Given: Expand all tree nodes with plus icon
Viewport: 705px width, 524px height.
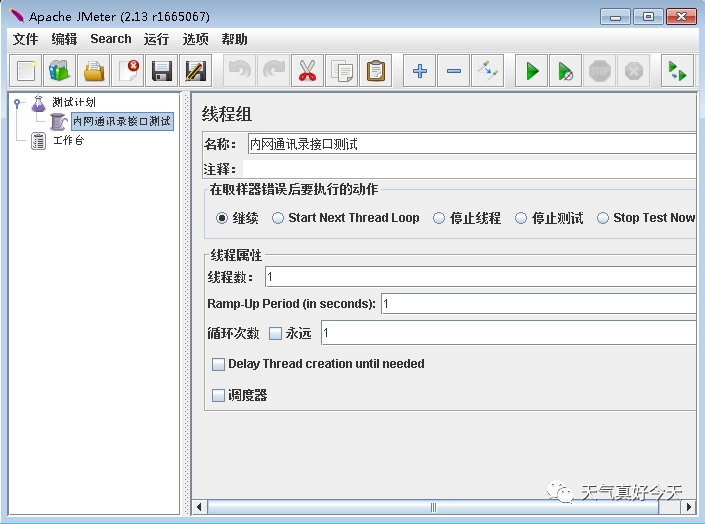Looking at the screenshot, I should [419, 71].
